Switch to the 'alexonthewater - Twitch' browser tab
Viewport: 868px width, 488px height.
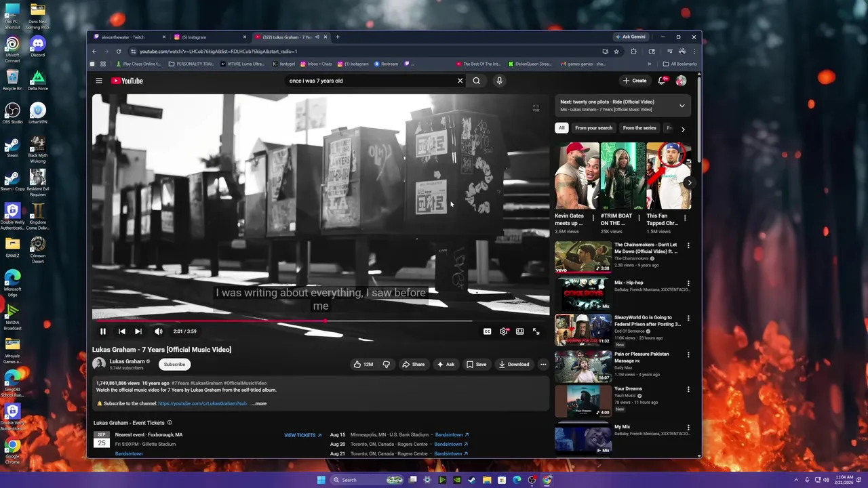click(129, 37)
